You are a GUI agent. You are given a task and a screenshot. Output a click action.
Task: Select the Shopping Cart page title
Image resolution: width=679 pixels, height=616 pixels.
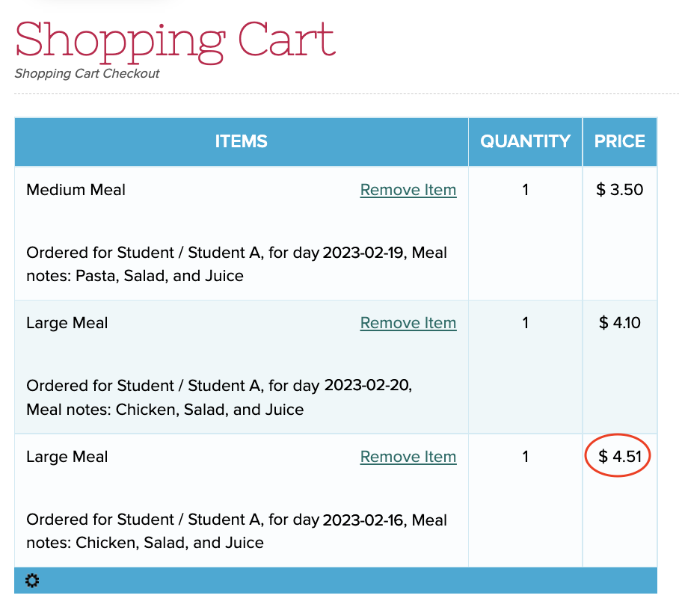tap(176, 42)
